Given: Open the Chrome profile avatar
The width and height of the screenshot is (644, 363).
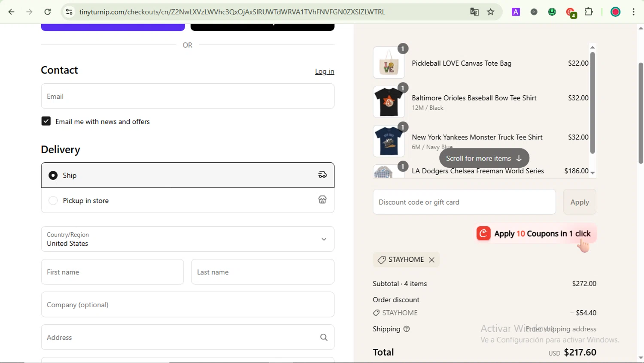Looking at the screenshot, I should (615, 12).
